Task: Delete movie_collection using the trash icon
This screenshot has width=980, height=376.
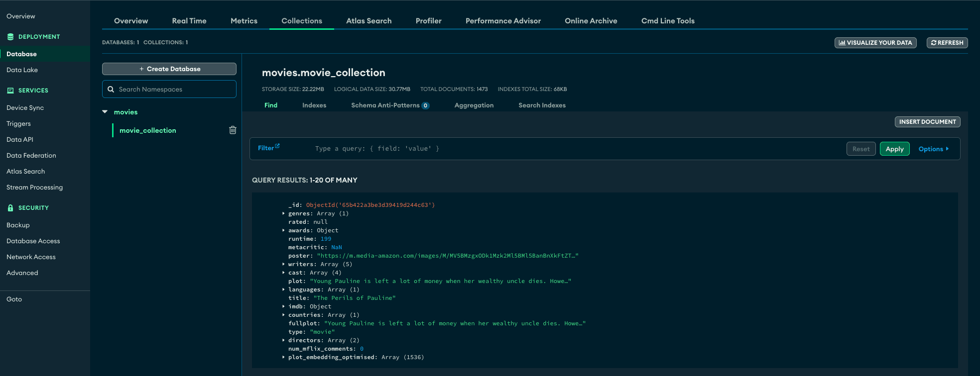Action: pyautogui.click(x=233, y=130)
